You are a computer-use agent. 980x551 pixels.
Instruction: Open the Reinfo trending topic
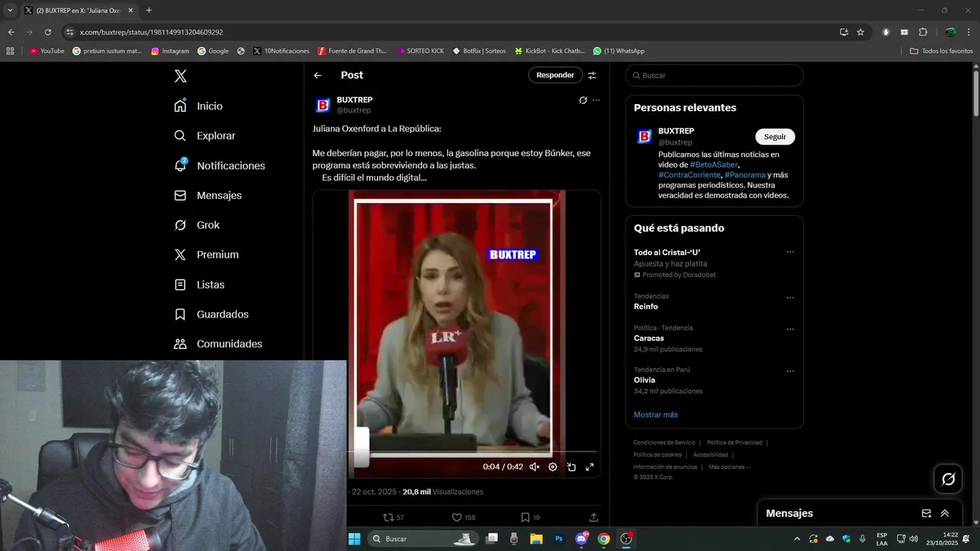[645, 306]
